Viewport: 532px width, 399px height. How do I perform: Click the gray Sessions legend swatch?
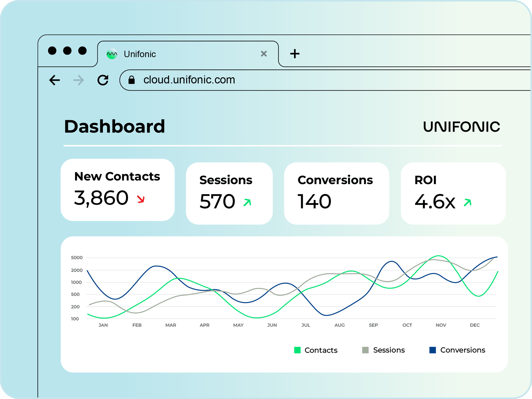pyautogui.click(x=365, y=350)
